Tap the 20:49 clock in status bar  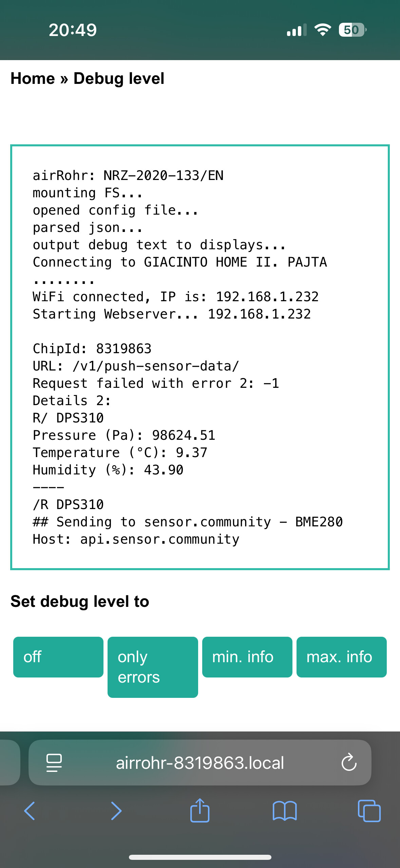coord(73,30)
